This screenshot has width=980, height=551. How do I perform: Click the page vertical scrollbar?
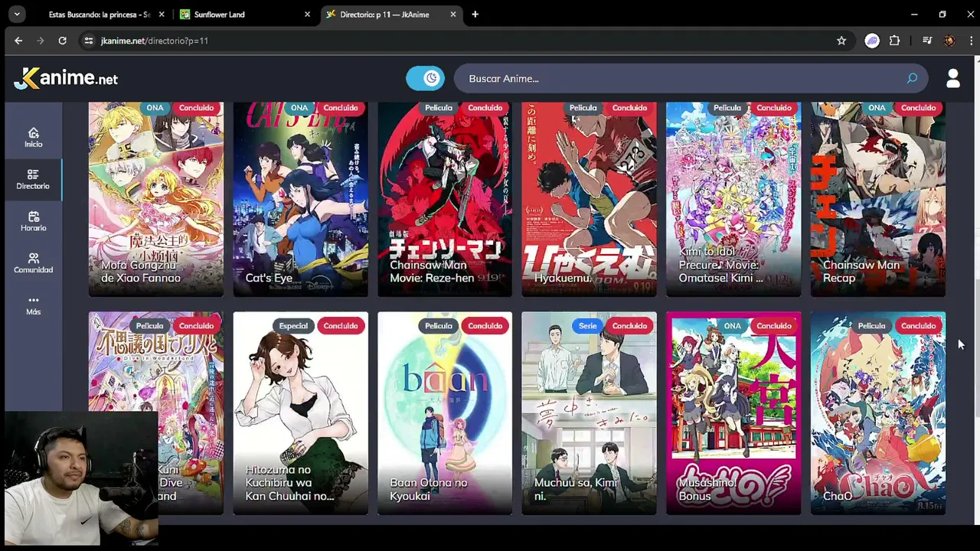(976, 348)
